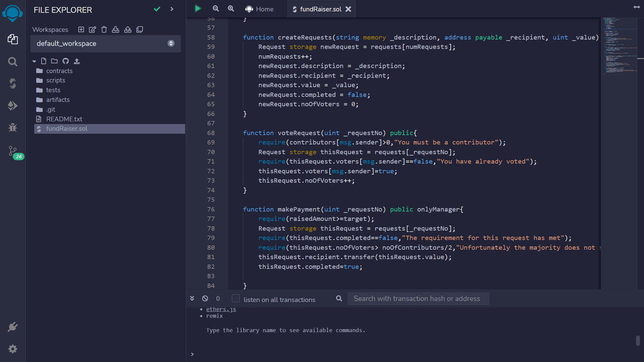This screenshot has width=644, height=362.
Task: Upload a file with the upload arrow icon
Action: tap(76, 61)
